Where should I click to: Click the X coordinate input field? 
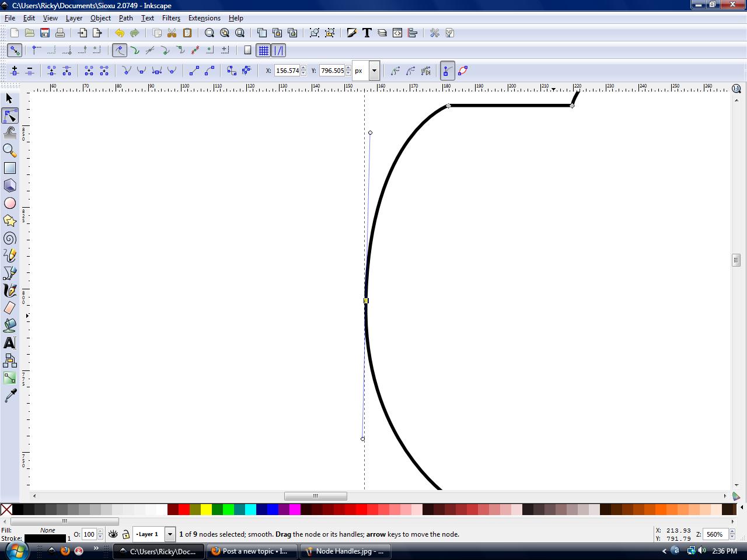pos(287,71)
